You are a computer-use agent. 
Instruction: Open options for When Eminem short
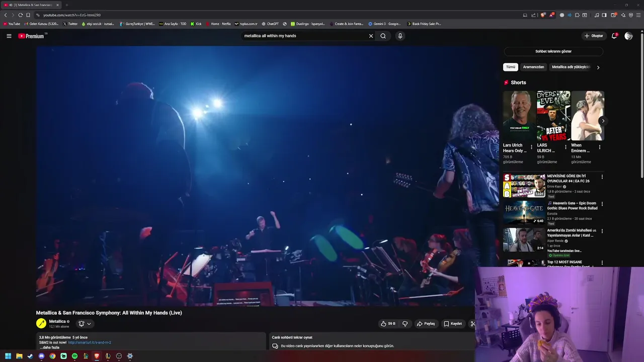pyautogui.click(x=599, y=147)
